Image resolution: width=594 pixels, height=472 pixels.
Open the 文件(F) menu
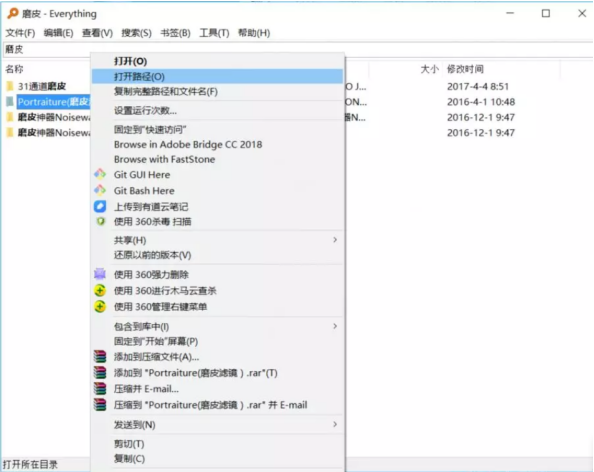(20, 33)
